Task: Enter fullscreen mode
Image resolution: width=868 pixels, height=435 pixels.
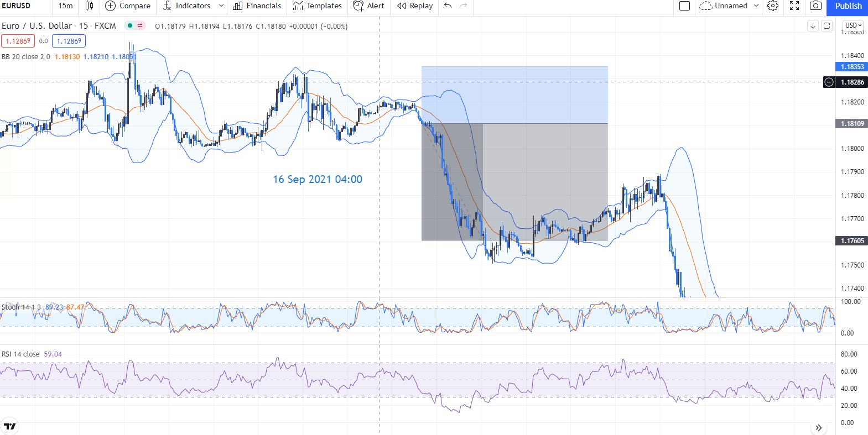Action: click(794, 6)
